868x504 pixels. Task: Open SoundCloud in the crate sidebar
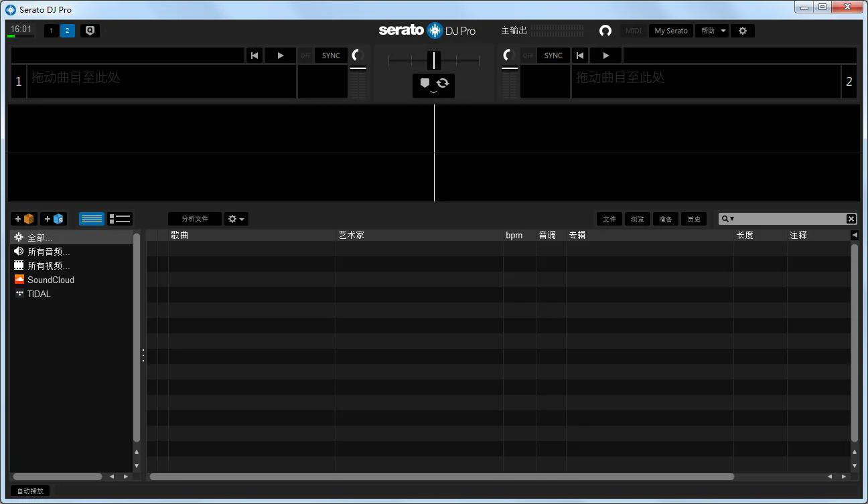pos(50,280)
